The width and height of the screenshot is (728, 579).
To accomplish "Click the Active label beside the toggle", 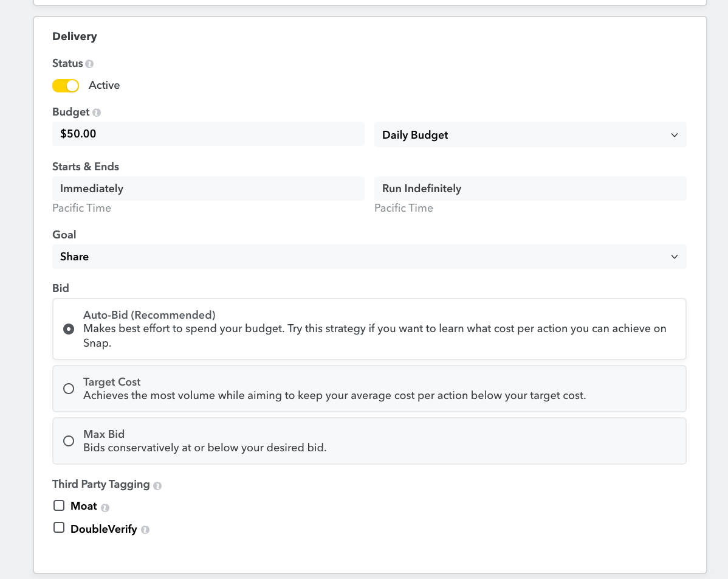I will tap(104, 86).
